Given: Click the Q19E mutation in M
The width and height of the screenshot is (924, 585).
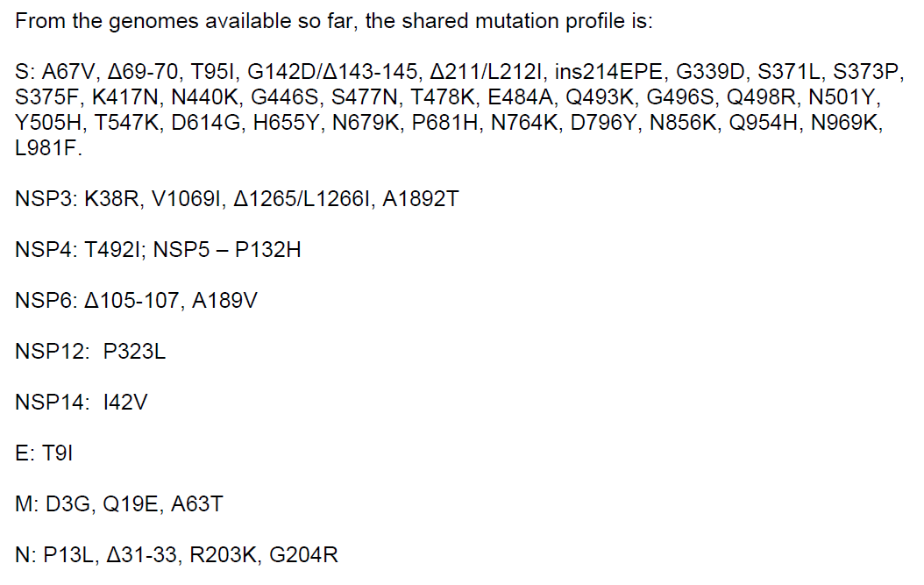Looking at the screenshot, I should (131, 504).
